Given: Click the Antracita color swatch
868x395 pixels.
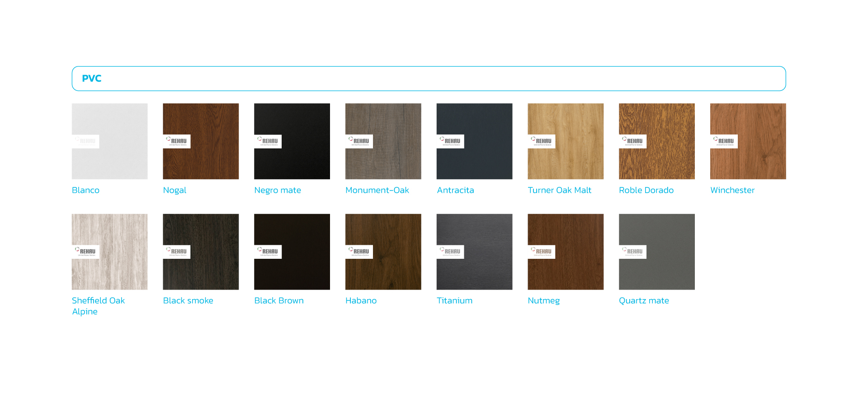Looking at the screenshot, I should coord(475,141).
